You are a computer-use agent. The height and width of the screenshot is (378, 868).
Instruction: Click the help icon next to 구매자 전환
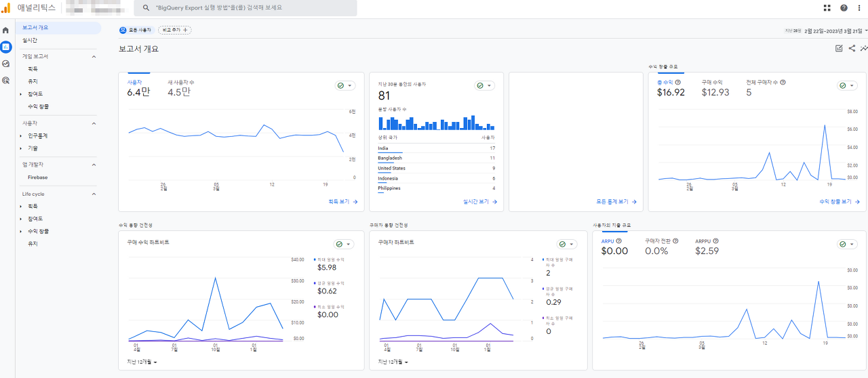point(677,240)
